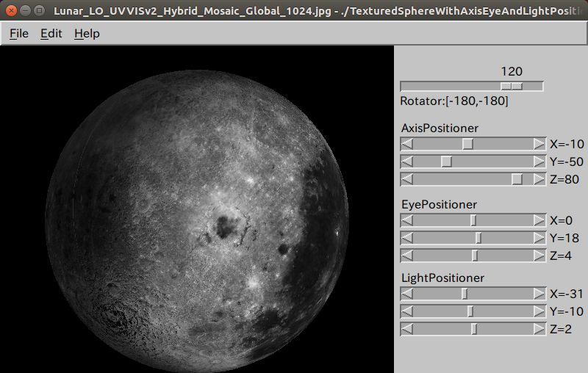Decrease EyePositioner Z with left arrow

407,256
